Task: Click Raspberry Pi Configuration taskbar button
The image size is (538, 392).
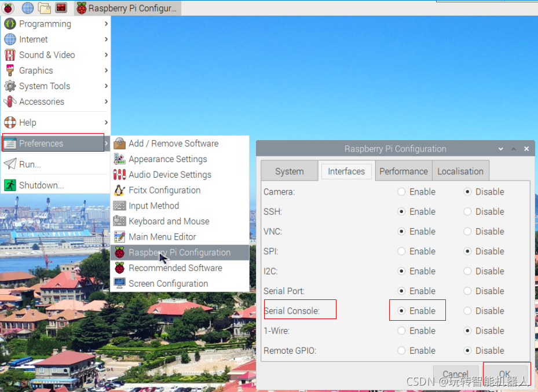Action: (x=127, y=8)
